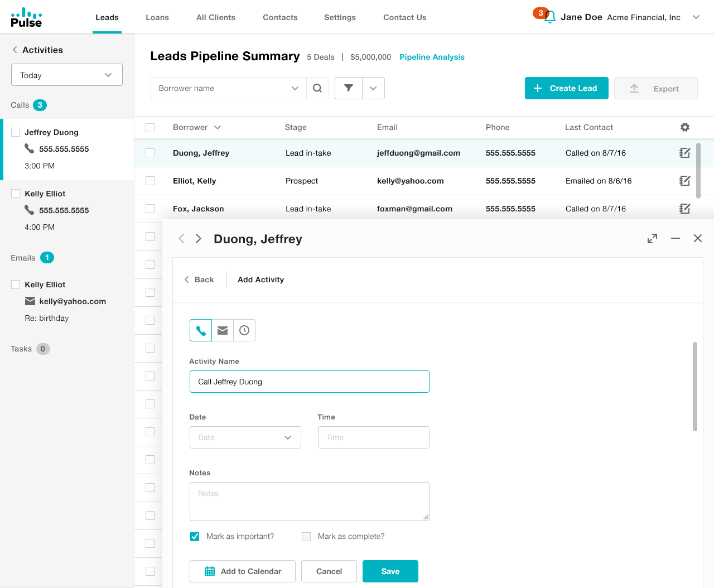The height and width of the screenshot is (588, 714).
Task: Select the clock task activity icon
Action: (x=244, y=330)
